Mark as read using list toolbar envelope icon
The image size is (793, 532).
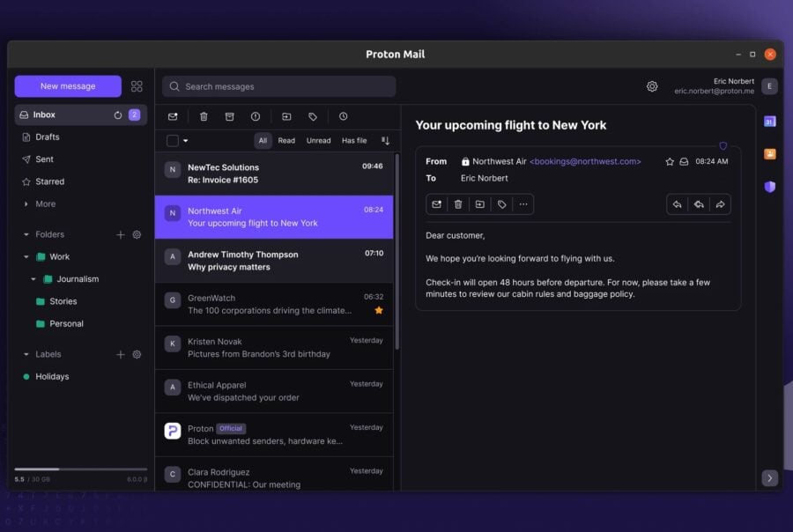[173, 117]
